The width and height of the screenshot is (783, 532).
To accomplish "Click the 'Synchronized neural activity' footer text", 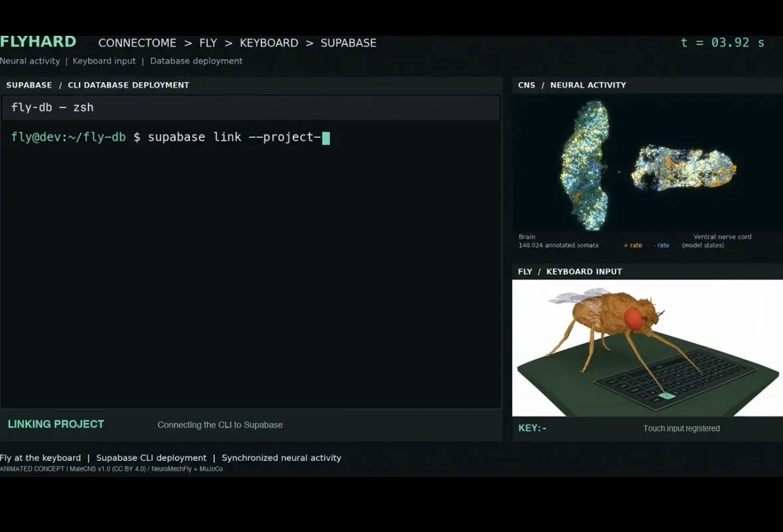I will 282,458.
